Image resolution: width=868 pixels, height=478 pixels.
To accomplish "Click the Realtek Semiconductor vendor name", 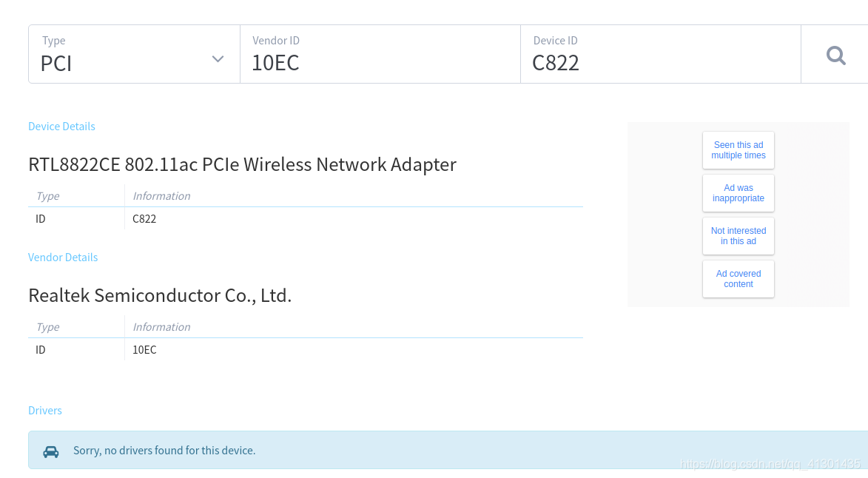I will click(x=160, y=295).
